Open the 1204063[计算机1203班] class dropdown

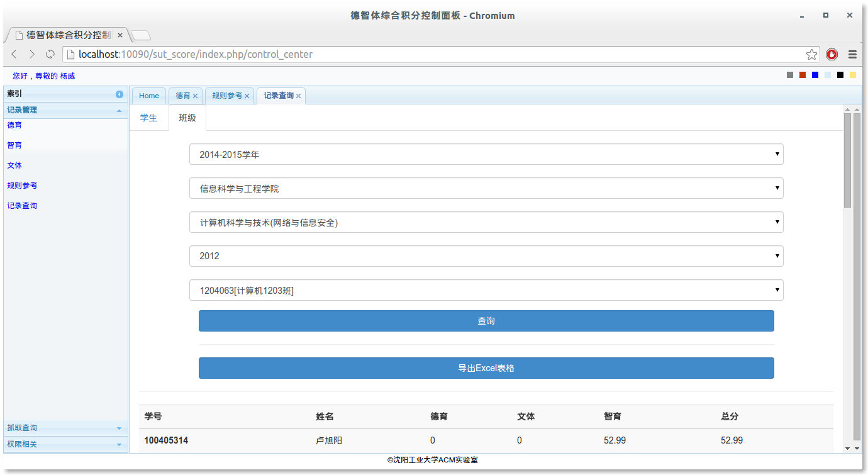click(486, 290)
